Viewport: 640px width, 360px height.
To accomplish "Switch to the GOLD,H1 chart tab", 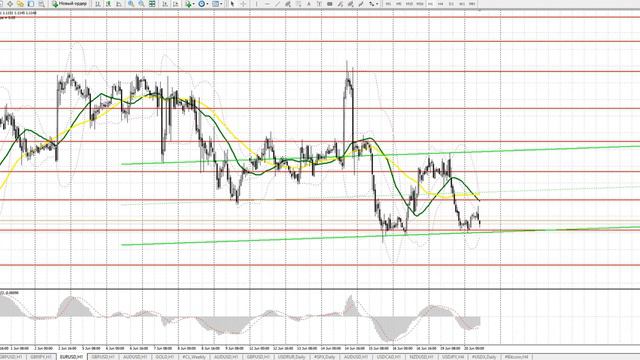I will pyautogui.click(x=164, y=357).
